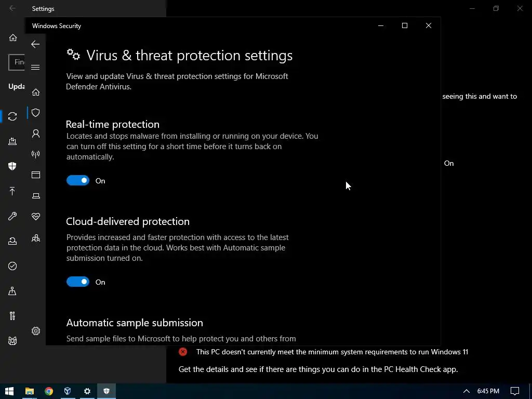This screenshot has width=532, height=399.
Task: Open Windows Security settings gear icon
Action: pos(36,331)
